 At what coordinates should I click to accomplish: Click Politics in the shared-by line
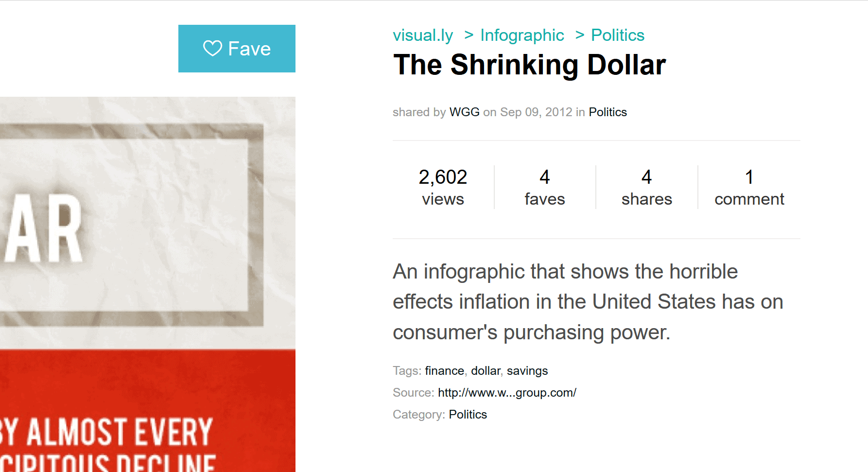(x=608, y=112)
